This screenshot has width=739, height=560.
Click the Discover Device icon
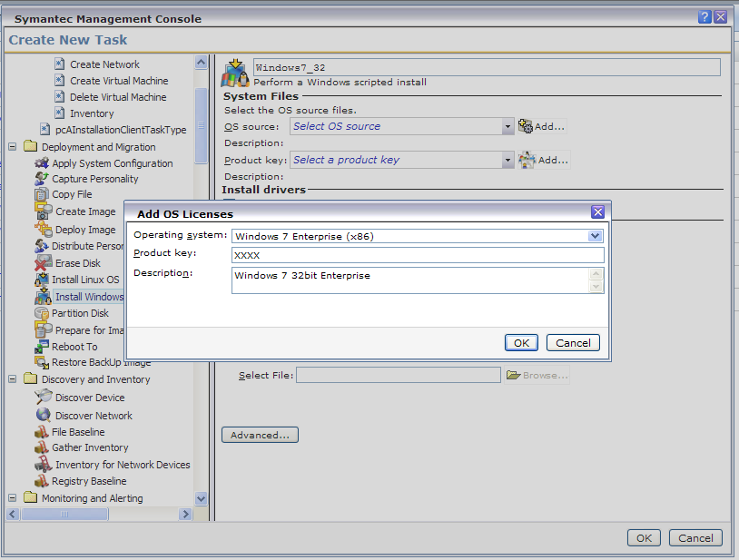coord(44,397)
